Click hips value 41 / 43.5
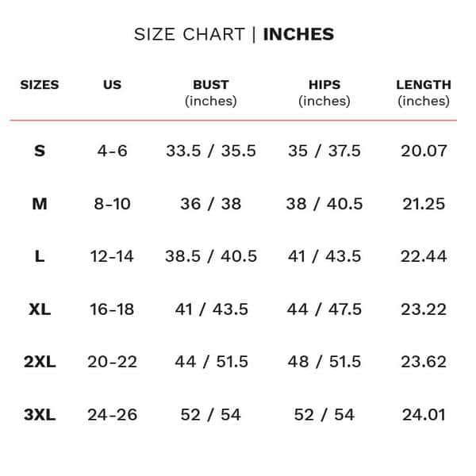 (x=324, y=256)
